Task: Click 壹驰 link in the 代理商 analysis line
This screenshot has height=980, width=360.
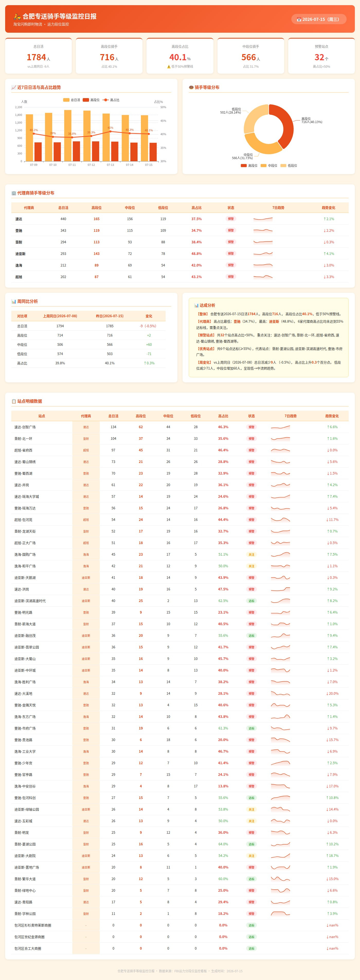Action: (237, 322)
